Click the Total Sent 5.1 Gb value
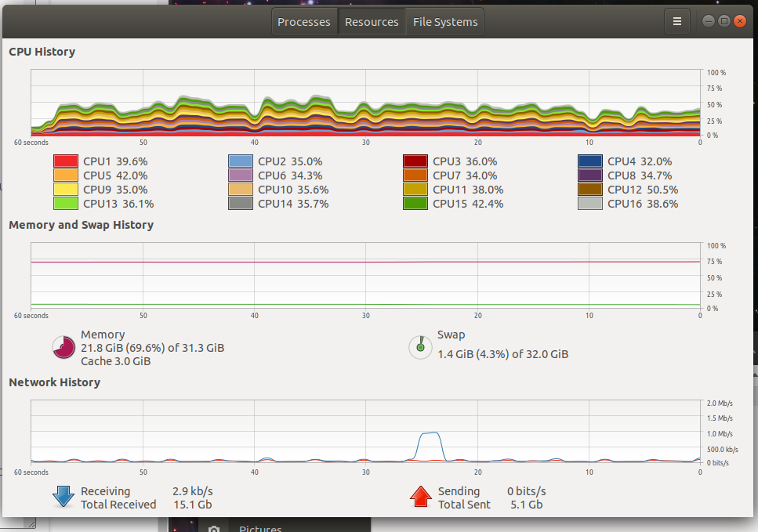The width and height of the screenshot is (758, 532). pos(526,505)
